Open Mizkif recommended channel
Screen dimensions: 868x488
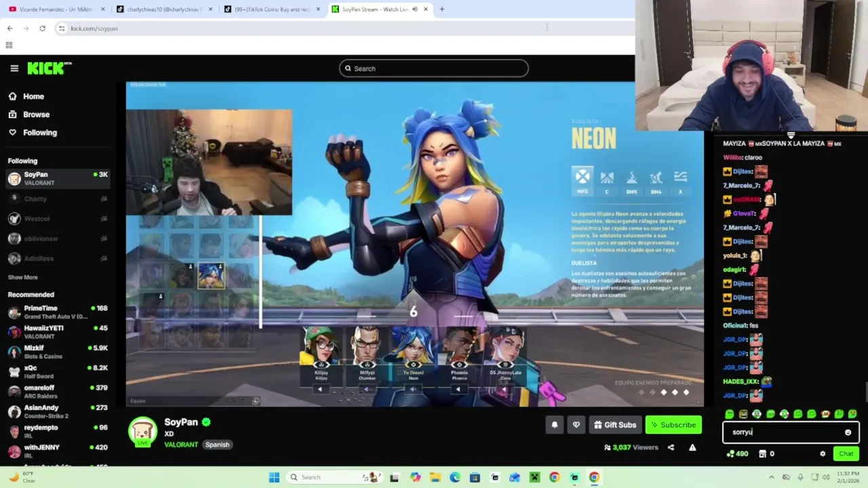58,352
